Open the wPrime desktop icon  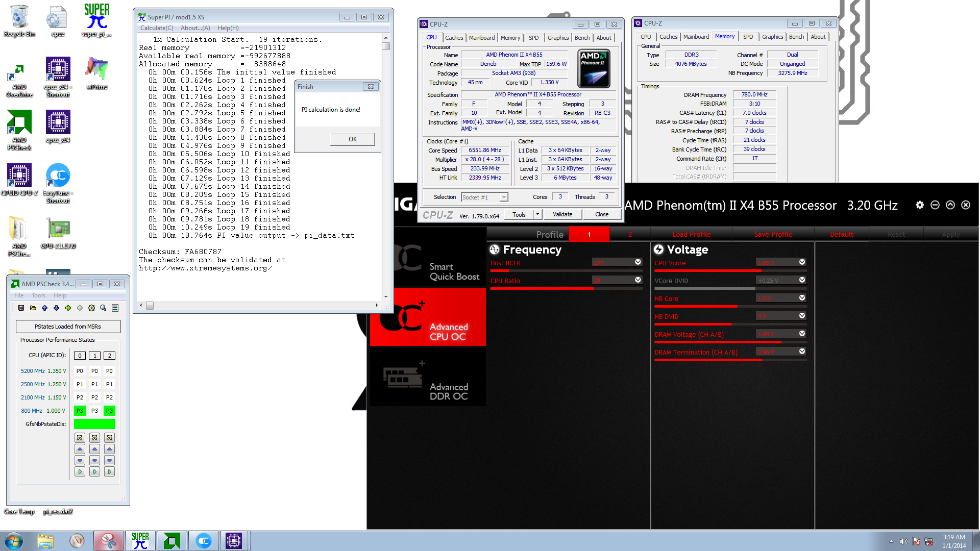(97, 73)
